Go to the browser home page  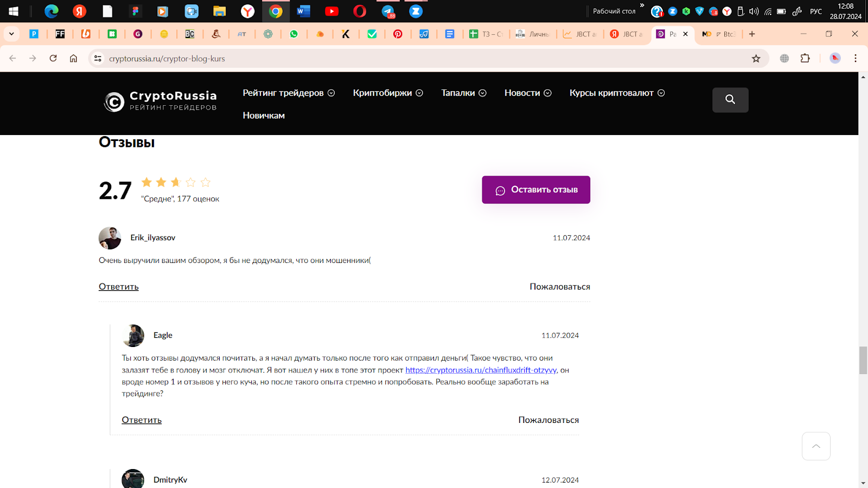[73, 58]
